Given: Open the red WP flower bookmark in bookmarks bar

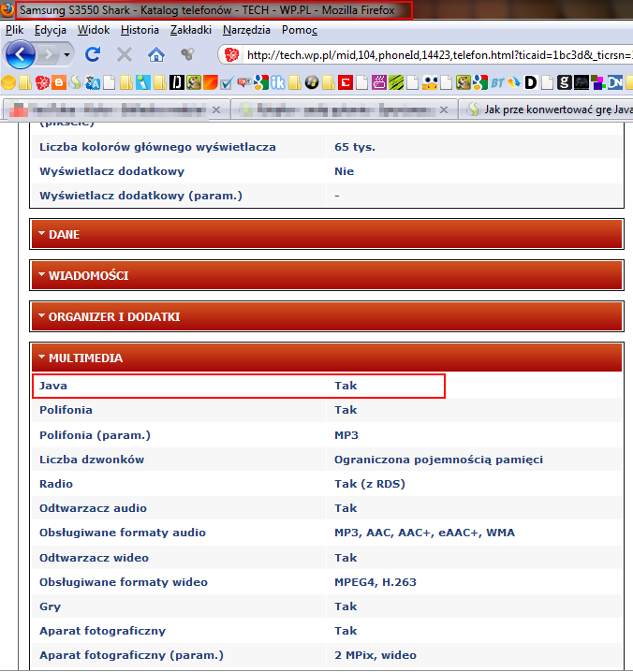Looking at the screenshot, I should 42,81.
